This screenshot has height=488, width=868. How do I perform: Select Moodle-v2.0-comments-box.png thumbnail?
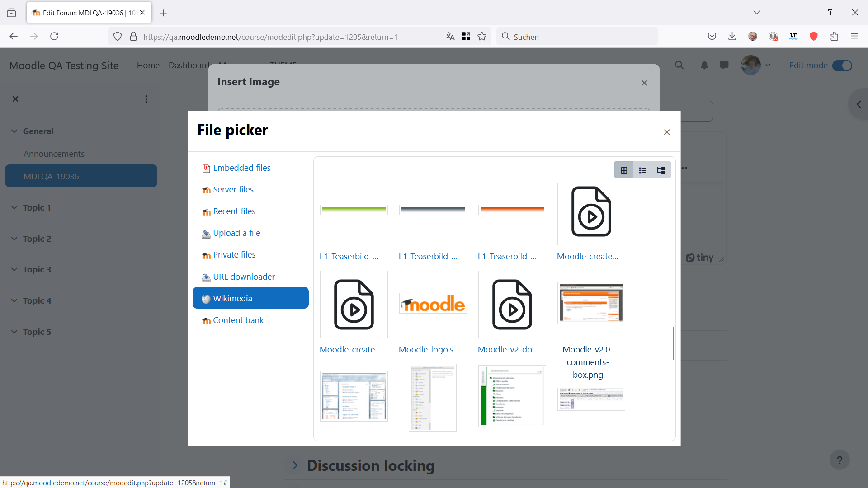coord(591,303)
